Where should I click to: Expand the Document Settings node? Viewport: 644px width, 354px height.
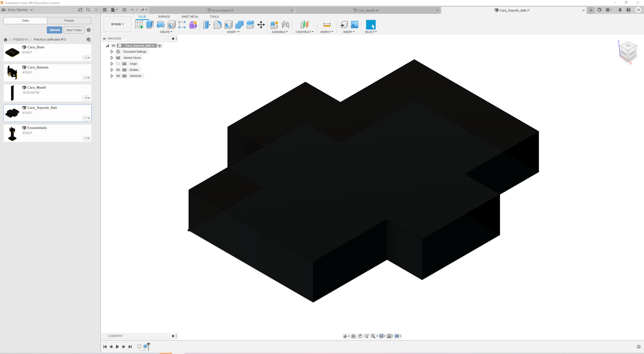point(112,52)
